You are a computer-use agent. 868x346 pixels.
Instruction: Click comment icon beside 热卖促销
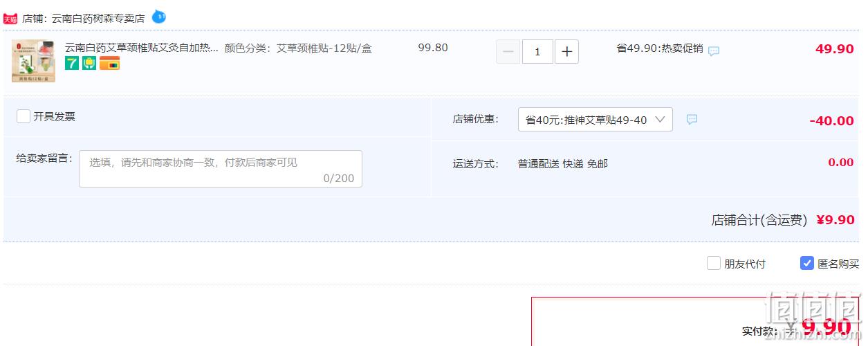(714, 51)
